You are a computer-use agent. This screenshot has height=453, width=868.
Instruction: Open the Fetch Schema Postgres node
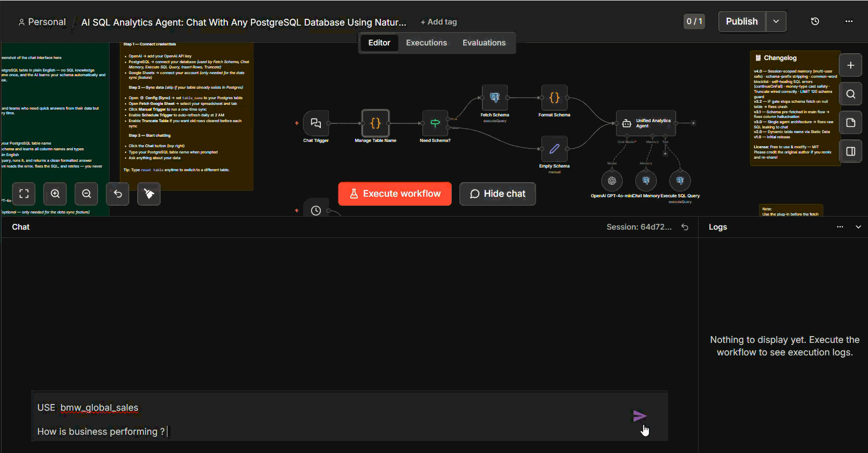pos(495,98)
